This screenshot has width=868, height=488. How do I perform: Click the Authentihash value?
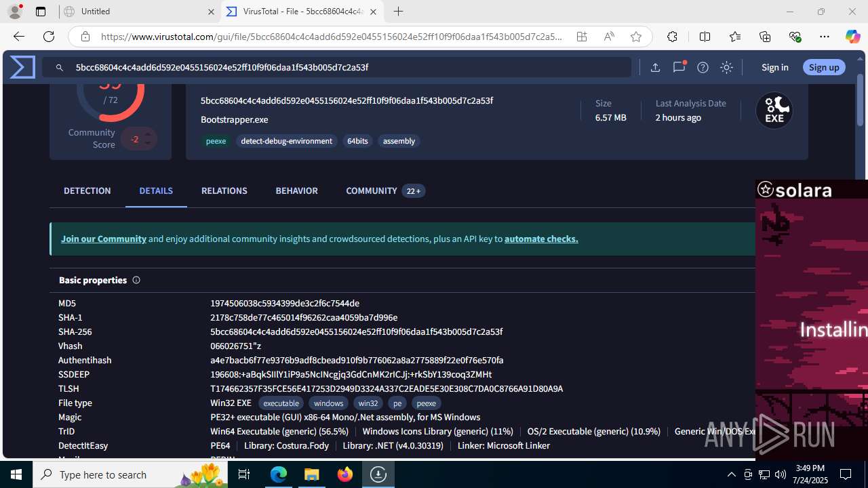(x=357, y=360)
